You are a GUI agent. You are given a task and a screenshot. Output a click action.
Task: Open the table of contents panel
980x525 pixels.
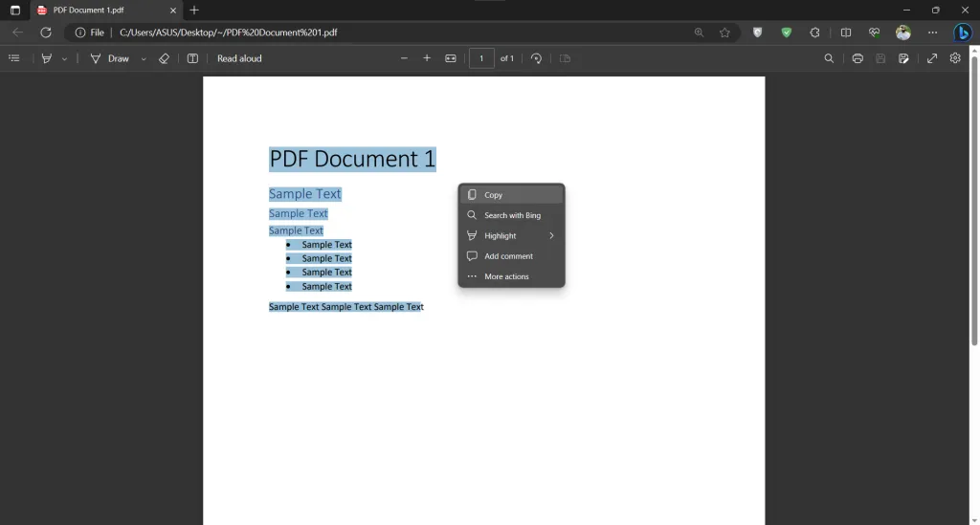14,58
